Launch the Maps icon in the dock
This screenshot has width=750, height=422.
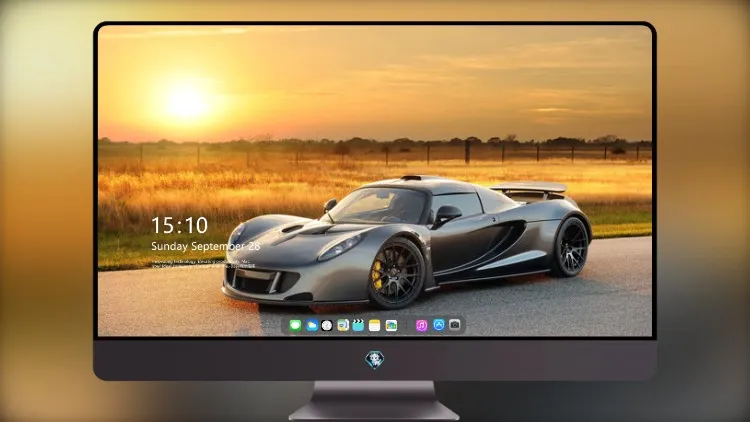(343, 325)
